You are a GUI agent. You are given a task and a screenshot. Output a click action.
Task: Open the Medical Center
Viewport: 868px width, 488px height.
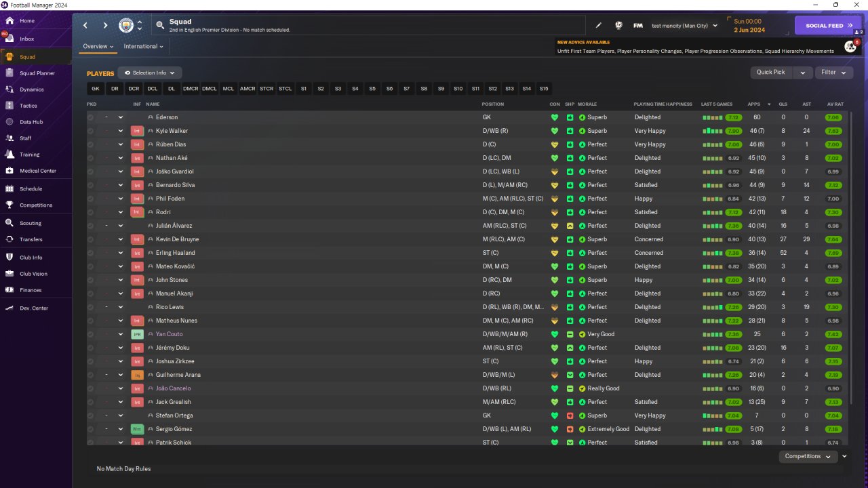(x=38, y=171)
